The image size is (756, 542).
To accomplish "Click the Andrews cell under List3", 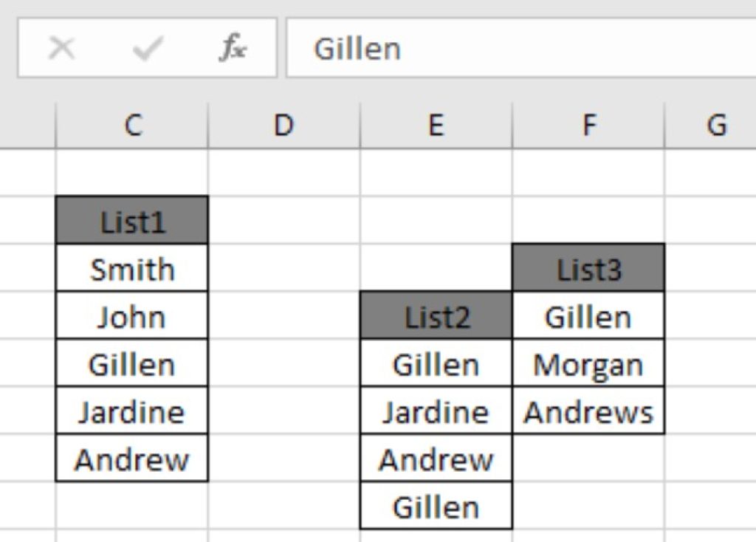I will pos(588,412).
